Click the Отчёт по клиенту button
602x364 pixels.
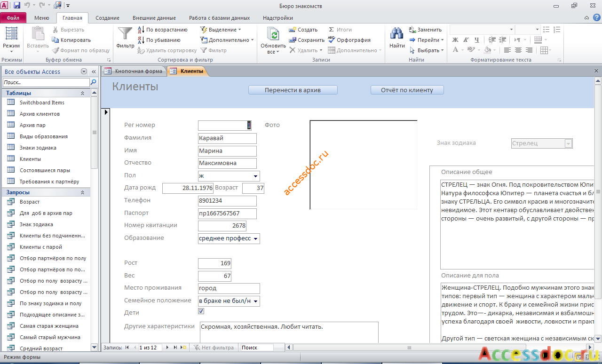[407, 90]
